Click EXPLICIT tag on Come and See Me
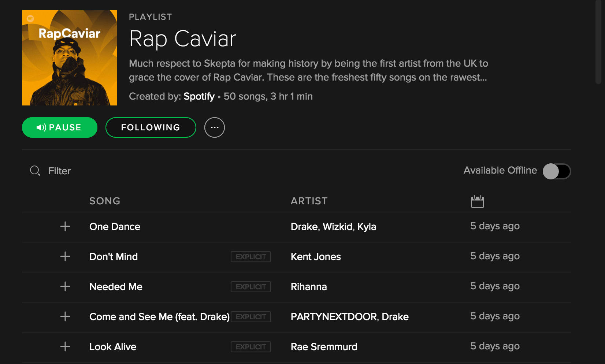 pyautogui.click(x=251, y=317)
